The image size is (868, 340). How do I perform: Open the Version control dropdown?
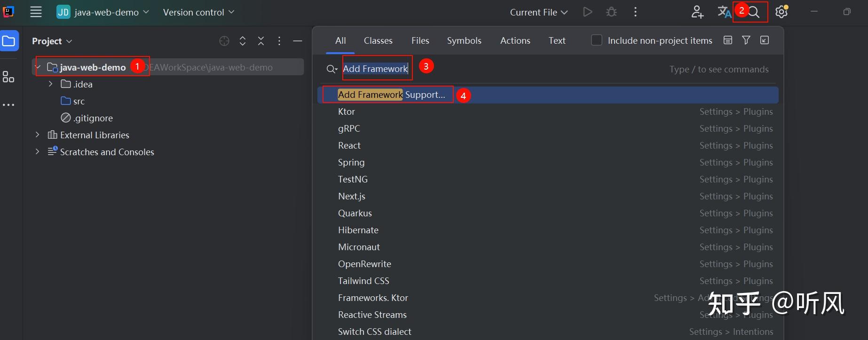click(198, 12)
